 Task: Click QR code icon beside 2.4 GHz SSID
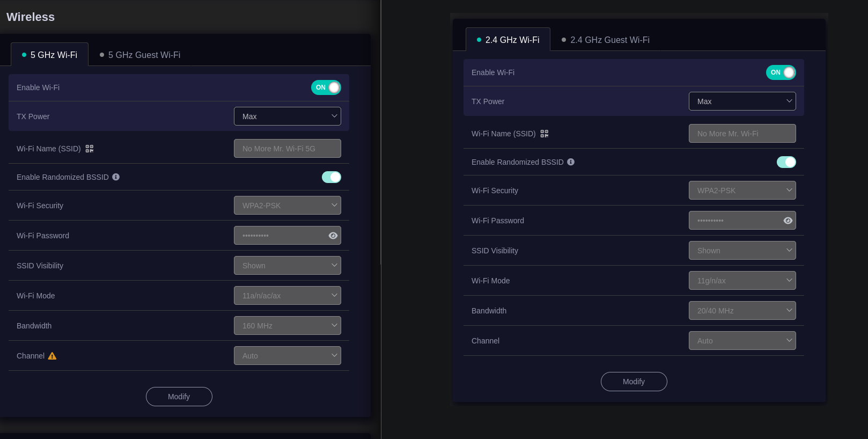(x=545, y=134)
